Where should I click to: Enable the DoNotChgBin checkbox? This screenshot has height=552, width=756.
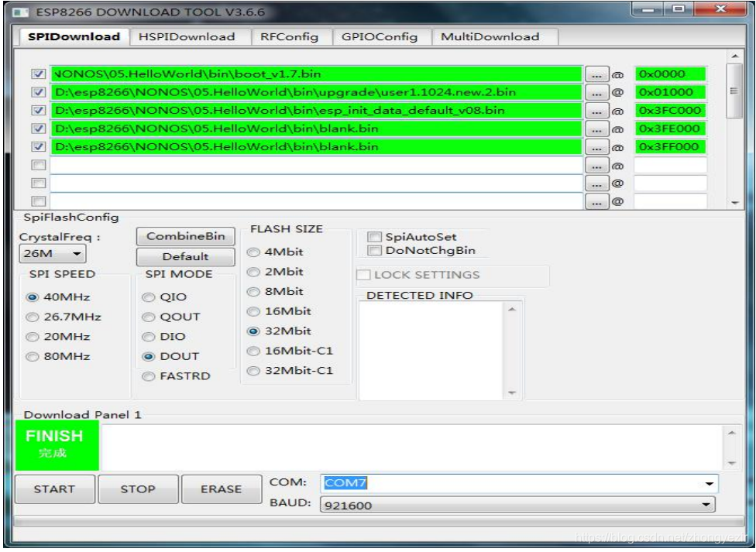[374, 250]
